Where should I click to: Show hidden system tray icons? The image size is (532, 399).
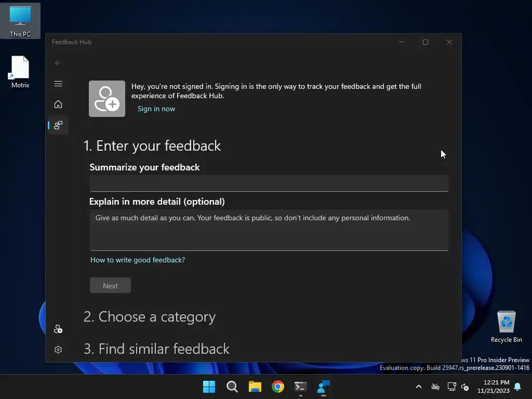tap(419, 387)
